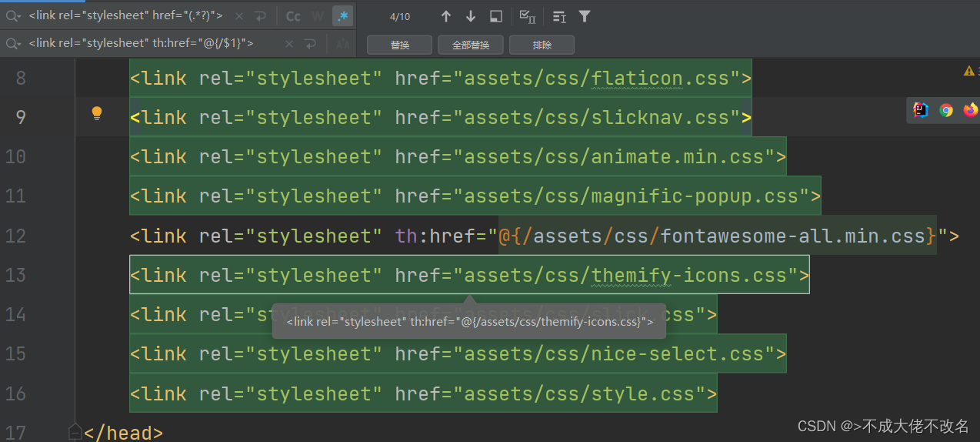Click the 全部替换 (Replace All) button

click(x=470, y=45)
